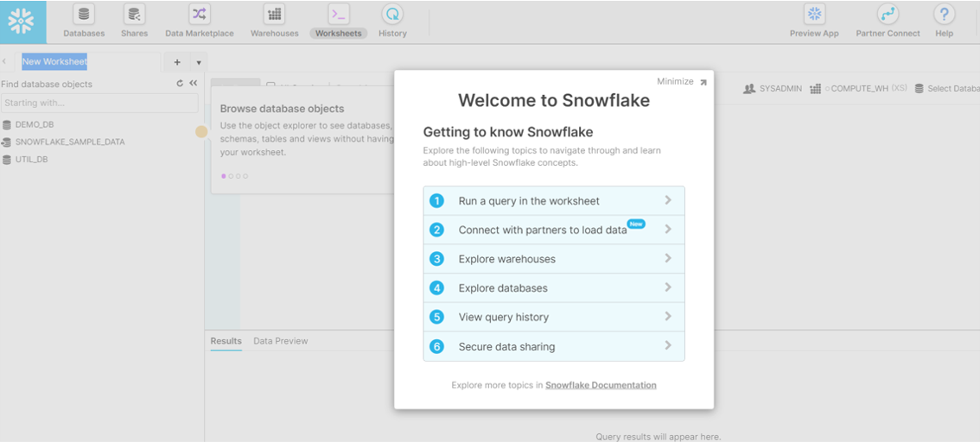Image resolution: width=980 pixels, height=442 pixels.
Task: Select the SNOWFLAKE_SAMPLE_DATA database
Action: coord(63,142)
